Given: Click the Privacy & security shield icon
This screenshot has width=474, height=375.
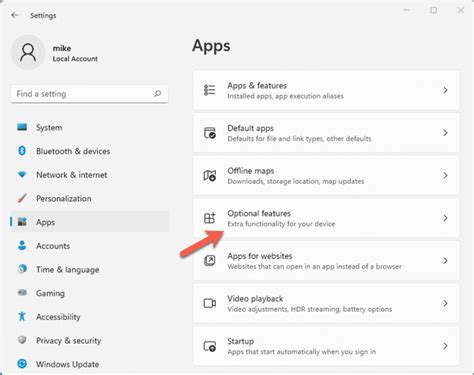Looking at the screenshot, I should (22, 340).
